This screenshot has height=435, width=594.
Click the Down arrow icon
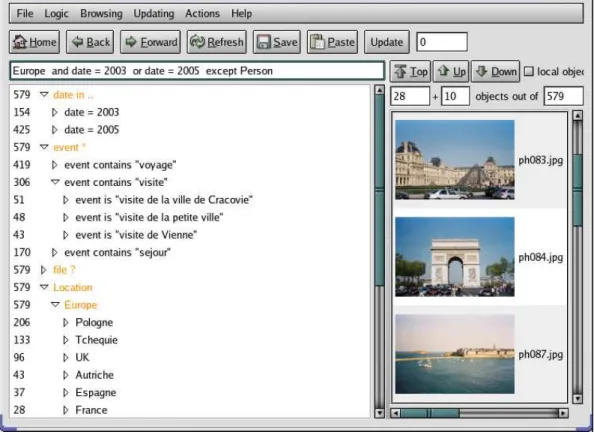point(481,71)
